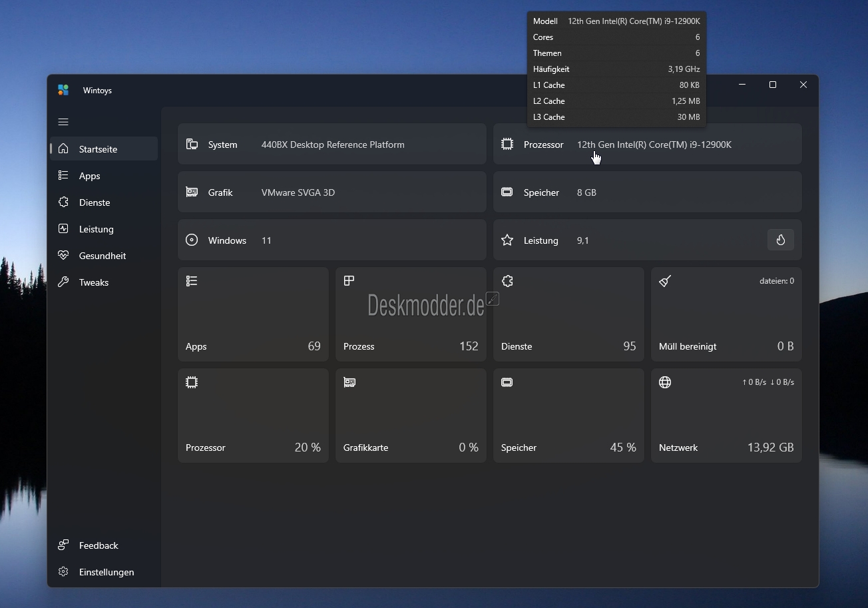Viewport: 868px width, 608px height.
Task: Minimize the Wintoys window
Action: [x=742, y=85]
